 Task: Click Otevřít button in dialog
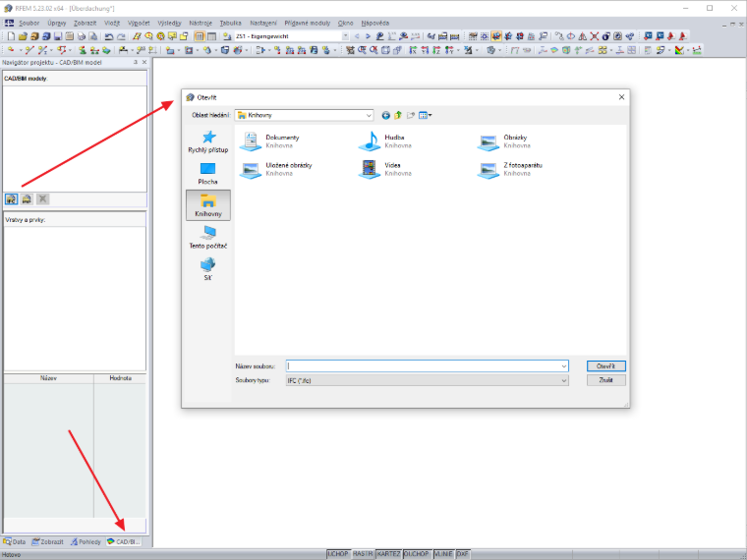coord(606,366)
